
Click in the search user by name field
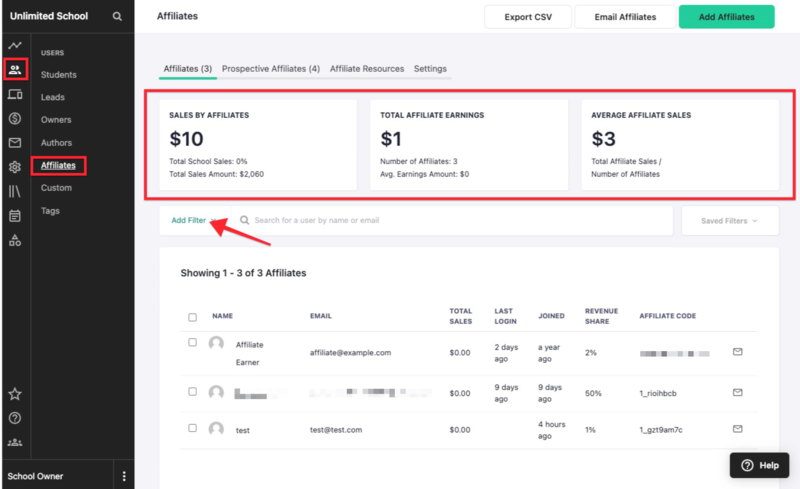pyautogui.click(x=452, y=221)
